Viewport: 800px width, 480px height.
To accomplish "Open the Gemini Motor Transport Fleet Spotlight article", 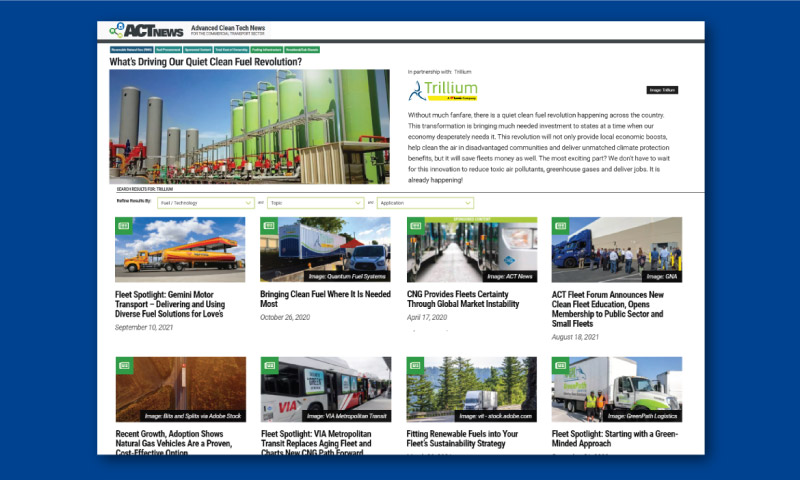I will click(x=170, y=304).
